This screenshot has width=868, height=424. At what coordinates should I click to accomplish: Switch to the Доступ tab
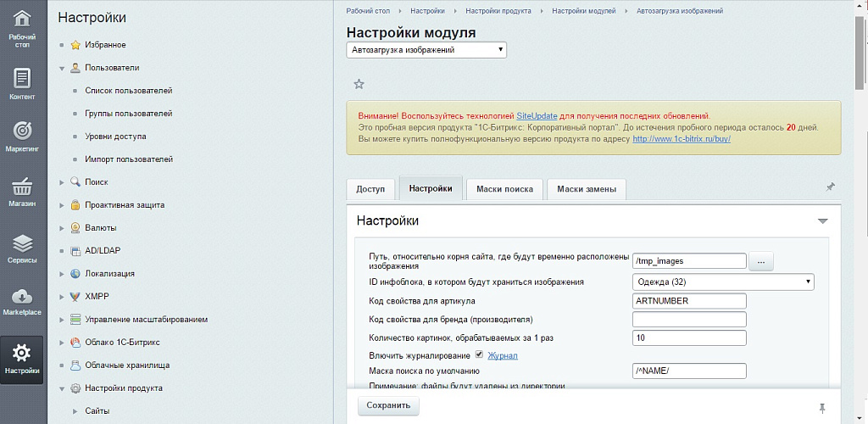coord(370,189)
